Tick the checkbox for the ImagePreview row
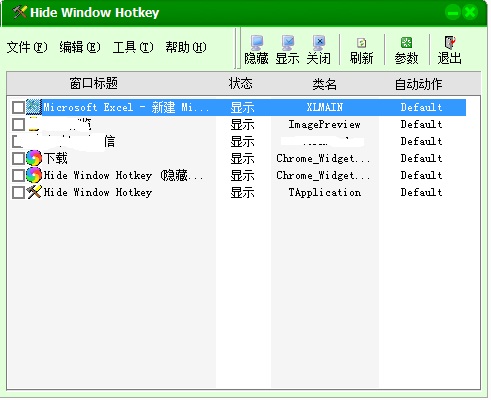Viewport: 491px width, 400px height. 18,125
